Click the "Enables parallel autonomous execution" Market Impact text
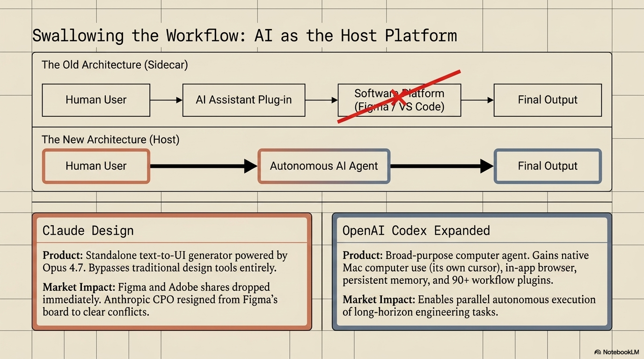This screenshot has height=359, width=644. (469, 305)
